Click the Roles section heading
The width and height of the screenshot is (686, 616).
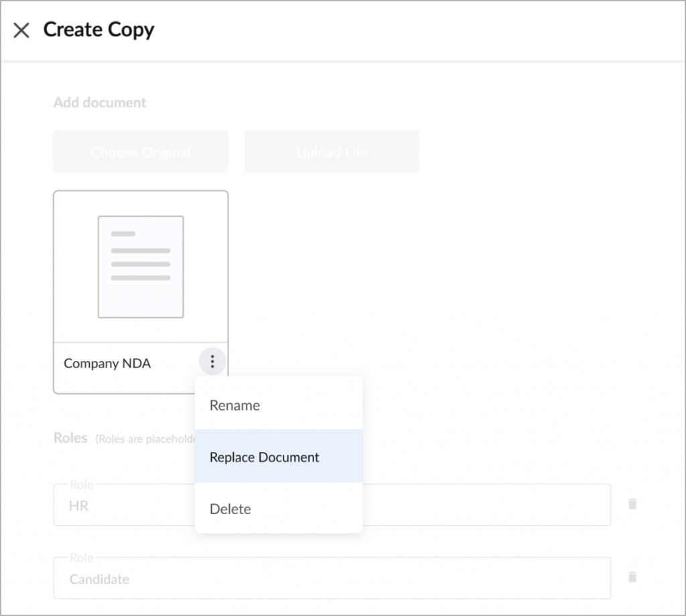click(x=70, y=439)
